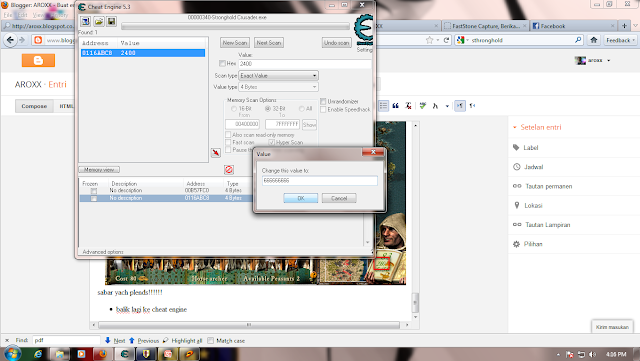This screenshot has width=640, height=361.
Task: Click the right-to-left paragraph direction icon
Action: pyautogui.click(x=472, y=106)
